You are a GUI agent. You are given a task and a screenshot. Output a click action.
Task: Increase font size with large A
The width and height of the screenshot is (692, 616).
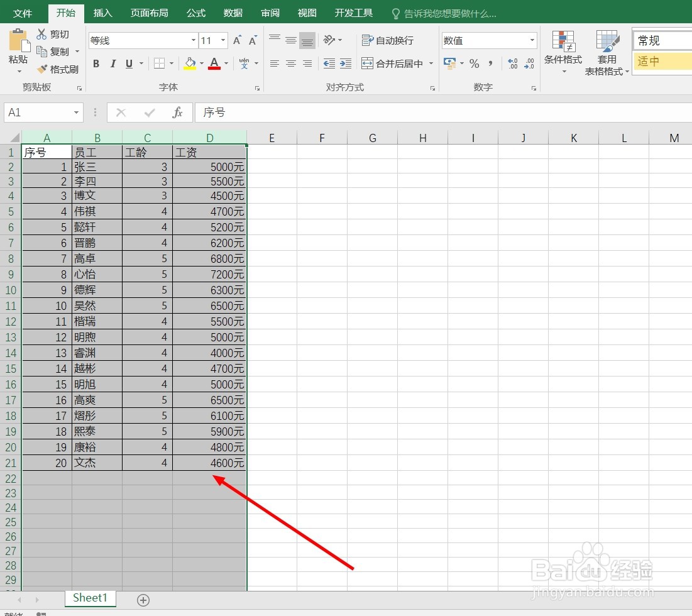tap(237, 41)
